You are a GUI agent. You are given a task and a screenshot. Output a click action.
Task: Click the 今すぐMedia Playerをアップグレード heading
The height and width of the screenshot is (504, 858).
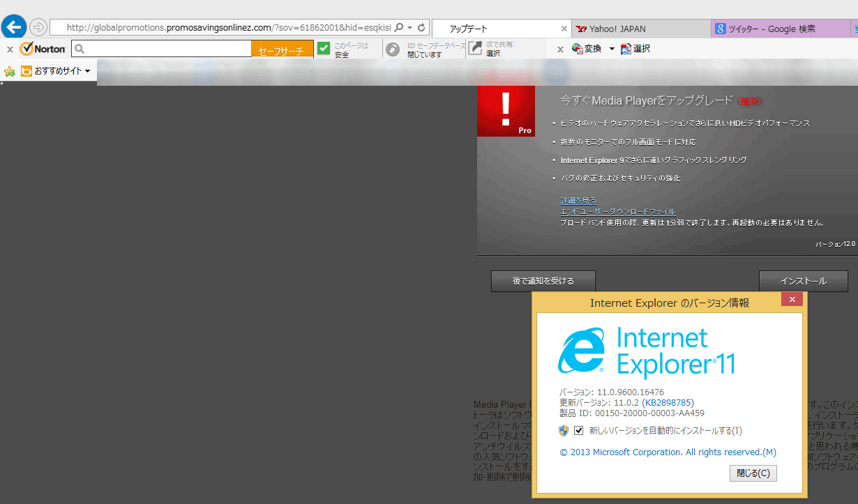pos(647,101)
